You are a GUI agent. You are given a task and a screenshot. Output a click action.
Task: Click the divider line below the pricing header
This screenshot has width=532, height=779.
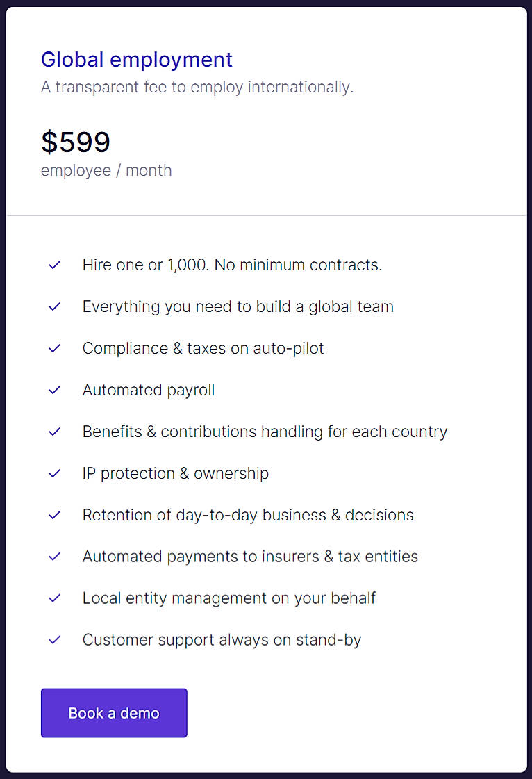pyautogui.click(x=266, y=215)
